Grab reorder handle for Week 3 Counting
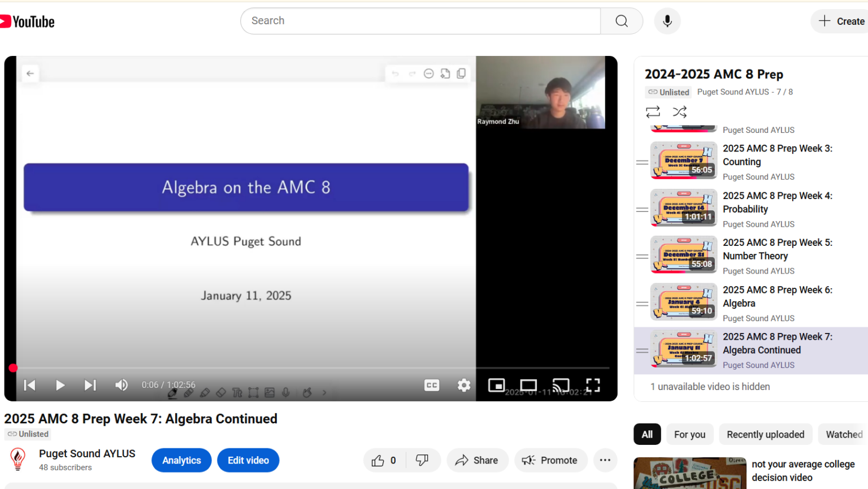The width and height of the screenshot is (868, 489). pos(642,162)
